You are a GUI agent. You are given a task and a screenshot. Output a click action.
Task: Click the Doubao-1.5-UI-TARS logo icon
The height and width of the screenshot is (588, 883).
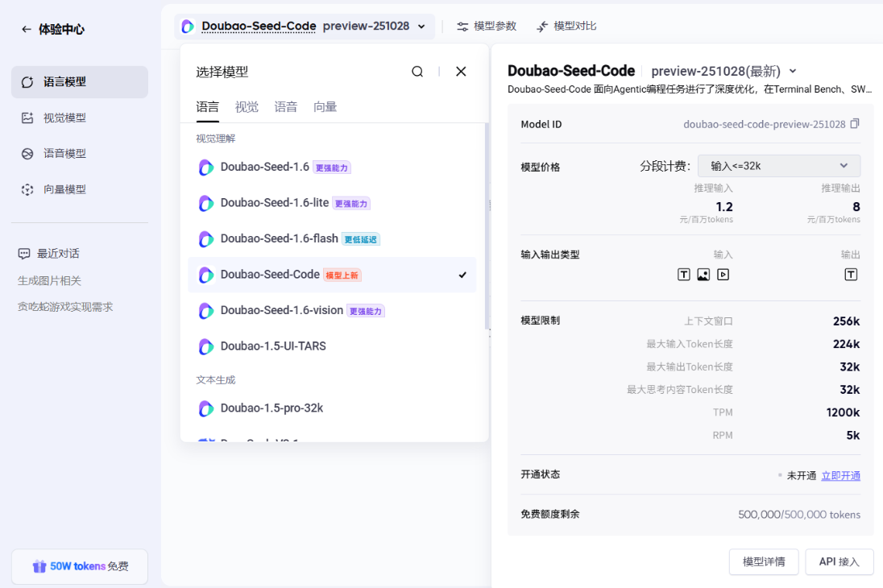click(x=206, y=346)
